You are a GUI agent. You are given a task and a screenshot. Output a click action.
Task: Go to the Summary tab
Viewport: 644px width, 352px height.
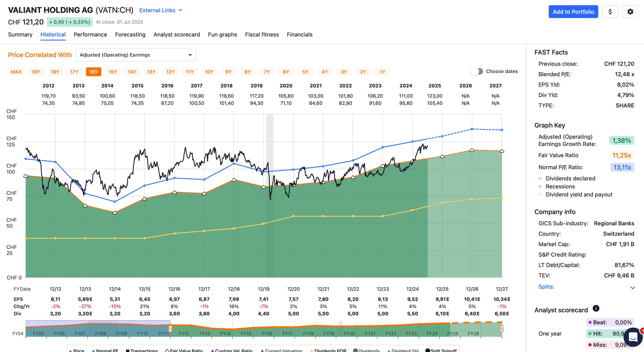pyautogui.click(x=20, y=35)
